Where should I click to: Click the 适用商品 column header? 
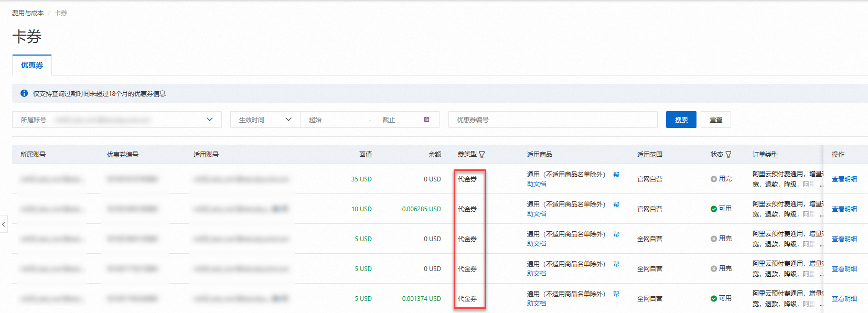tap(540, 154)
